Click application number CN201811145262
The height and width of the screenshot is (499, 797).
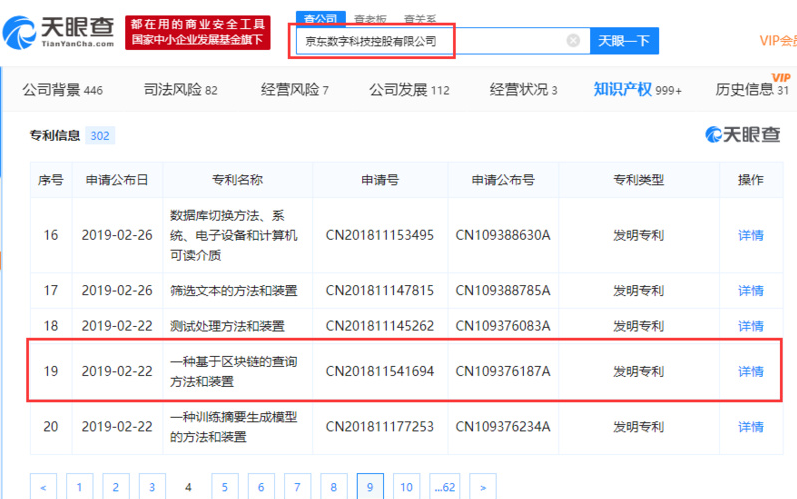click(x=380, y=326)
